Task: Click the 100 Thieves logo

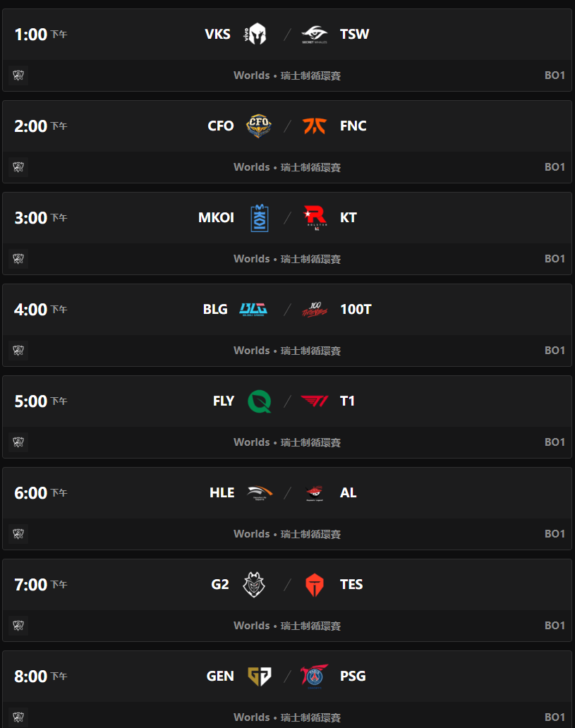Action: pos(315,309)
